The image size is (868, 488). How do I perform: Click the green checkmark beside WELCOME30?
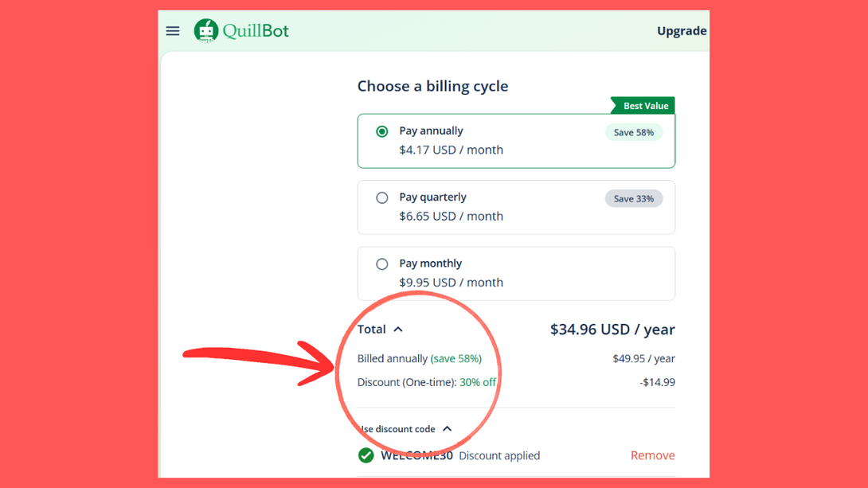[x=366, y=455]
